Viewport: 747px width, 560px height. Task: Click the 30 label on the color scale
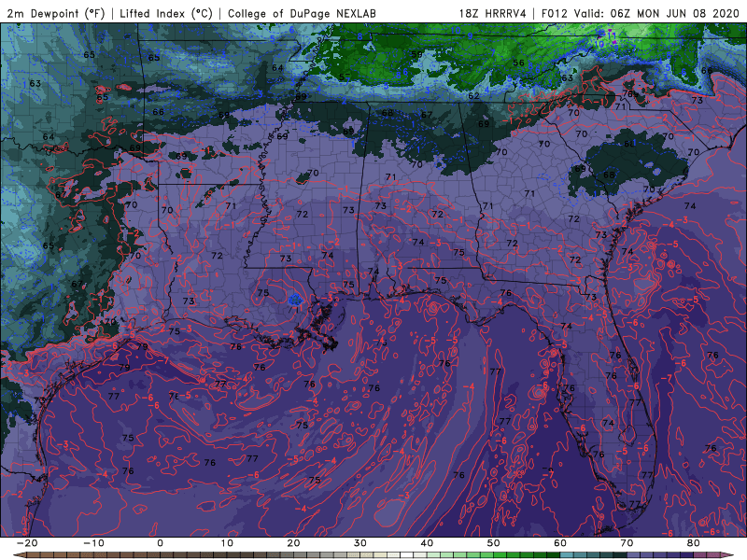coord(360,543)
